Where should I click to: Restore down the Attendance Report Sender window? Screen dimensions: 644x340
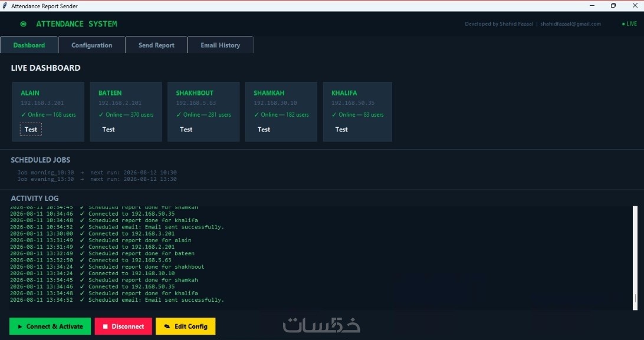coord(613,6)
